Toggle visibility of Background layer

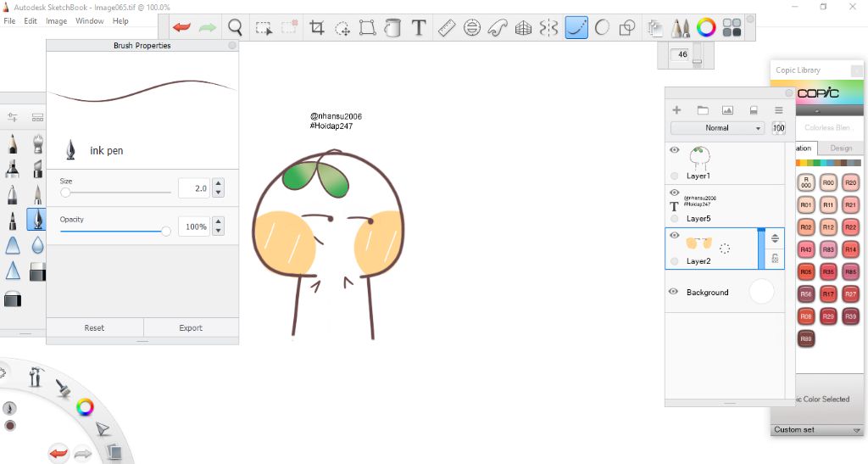tap(674, 292)
